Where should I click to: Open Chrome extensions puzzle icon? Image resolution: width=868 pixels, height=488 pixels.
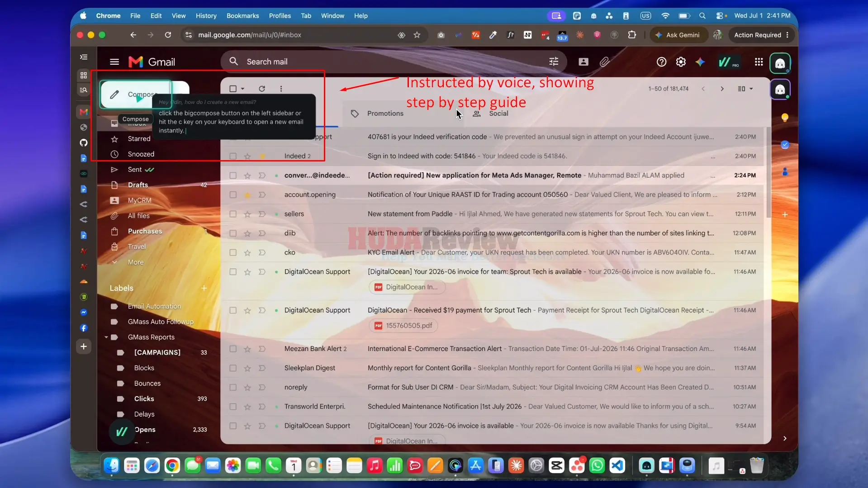[x=632, y=35]
